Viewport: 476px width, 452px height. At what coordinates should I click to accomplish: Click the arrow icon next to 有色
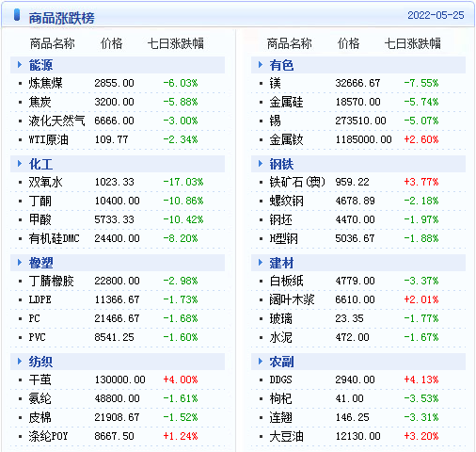(261, 65)
